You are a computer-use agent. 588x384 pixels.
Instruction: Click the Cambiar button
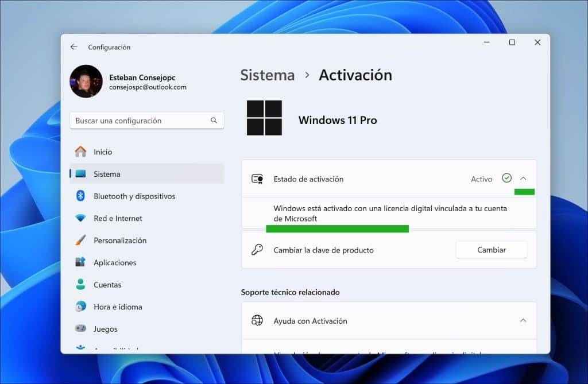[492, 250]
